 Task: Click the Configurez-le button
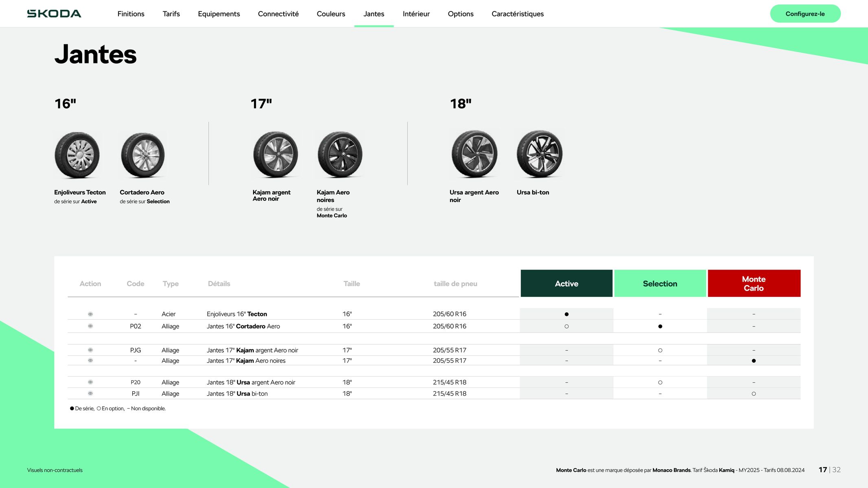click(x=805, y=14)
